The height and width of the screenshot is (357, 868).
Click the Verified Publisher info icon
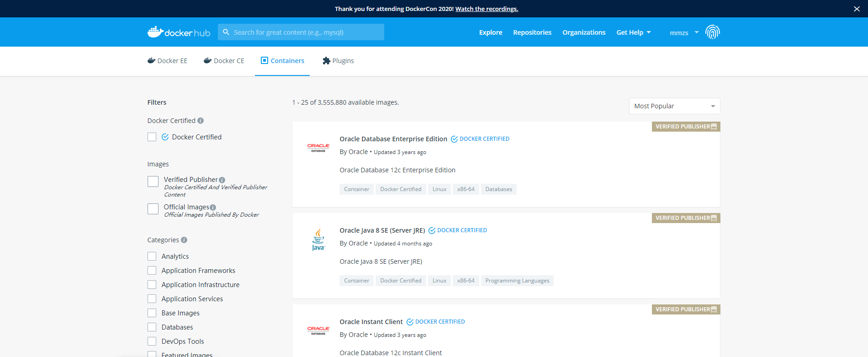tap(222, 180)
